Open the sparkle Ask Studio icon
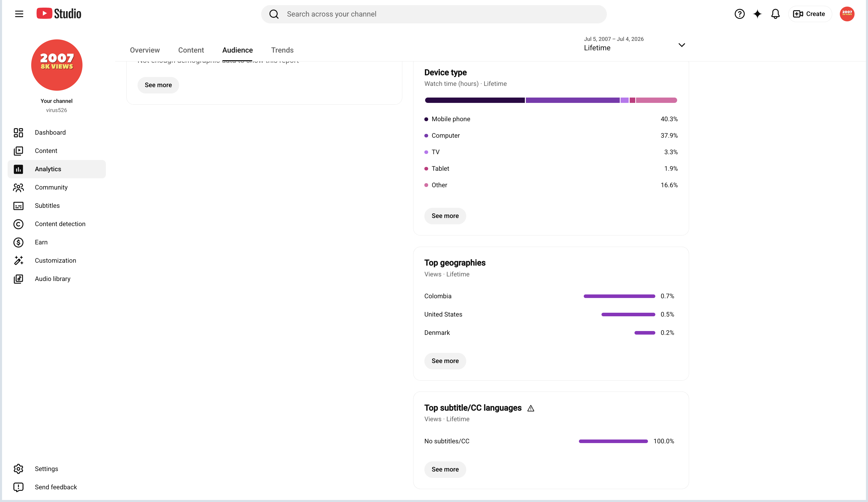Viewport: 868px width, 502px height. tap(757, 14)
